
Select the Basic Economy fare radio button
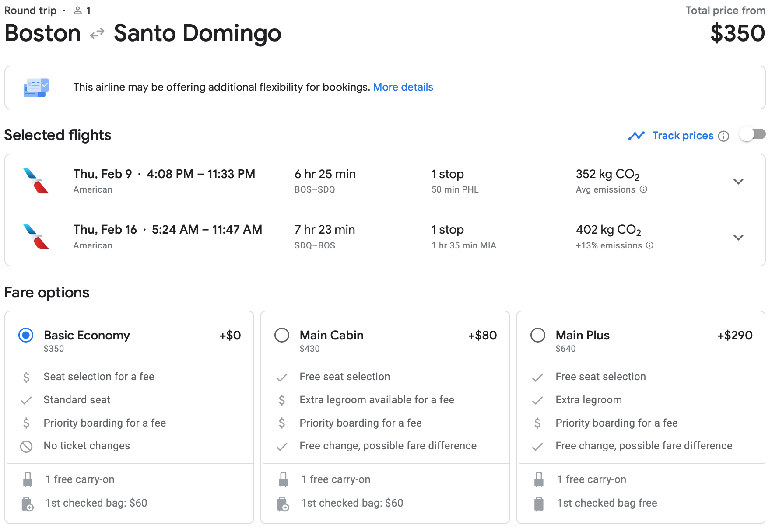[x=26, y=336]
